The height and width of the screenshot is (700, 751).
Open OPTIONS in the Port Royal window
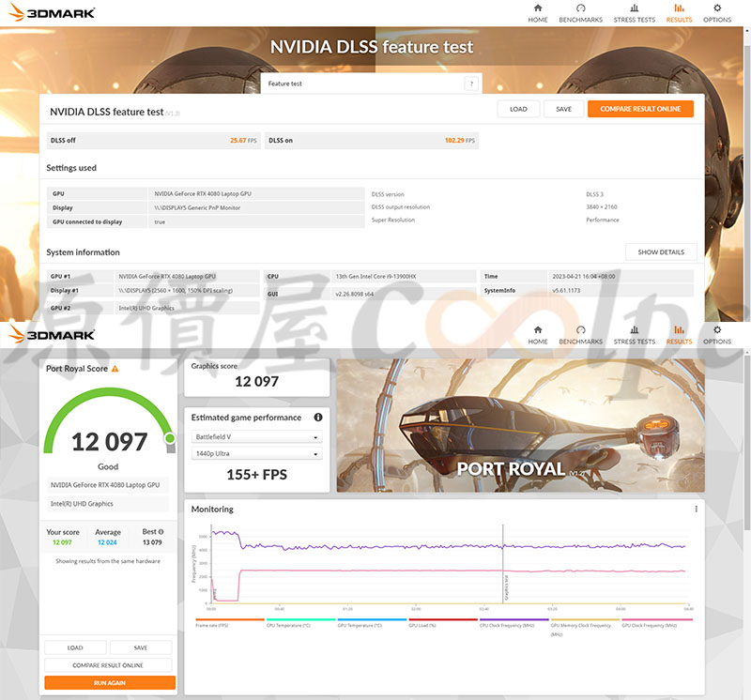pos(717,335)
